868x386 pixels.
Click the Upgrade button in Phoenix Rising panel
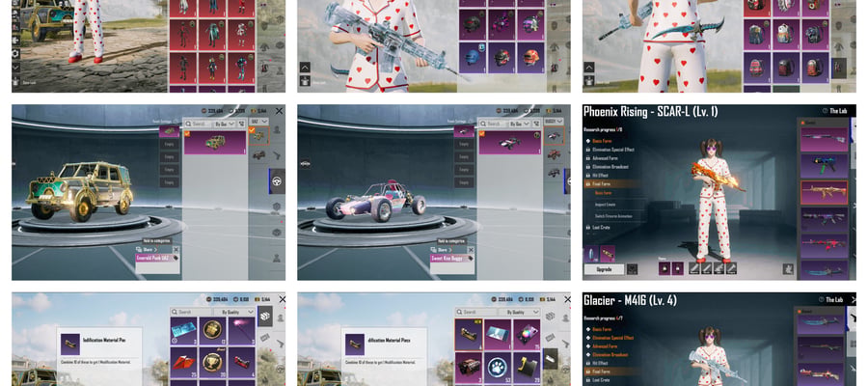coord(604,268)
